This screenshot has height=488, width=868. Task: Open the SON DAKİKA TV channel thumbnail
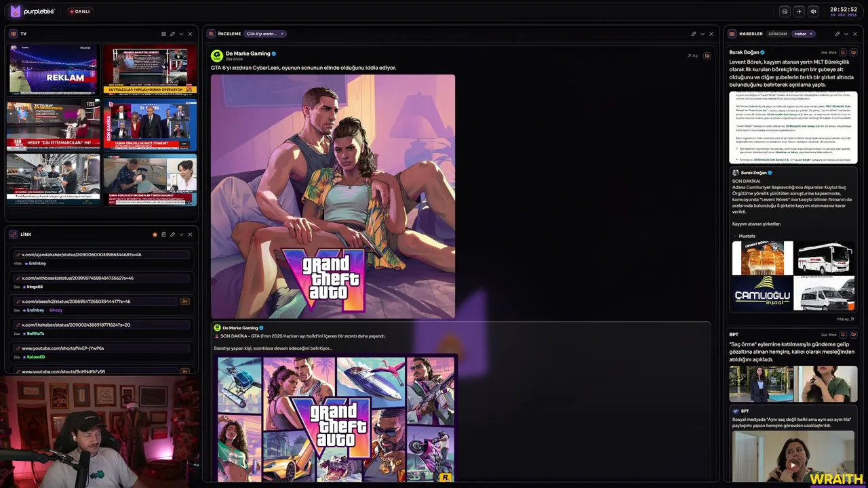(150, 125)
